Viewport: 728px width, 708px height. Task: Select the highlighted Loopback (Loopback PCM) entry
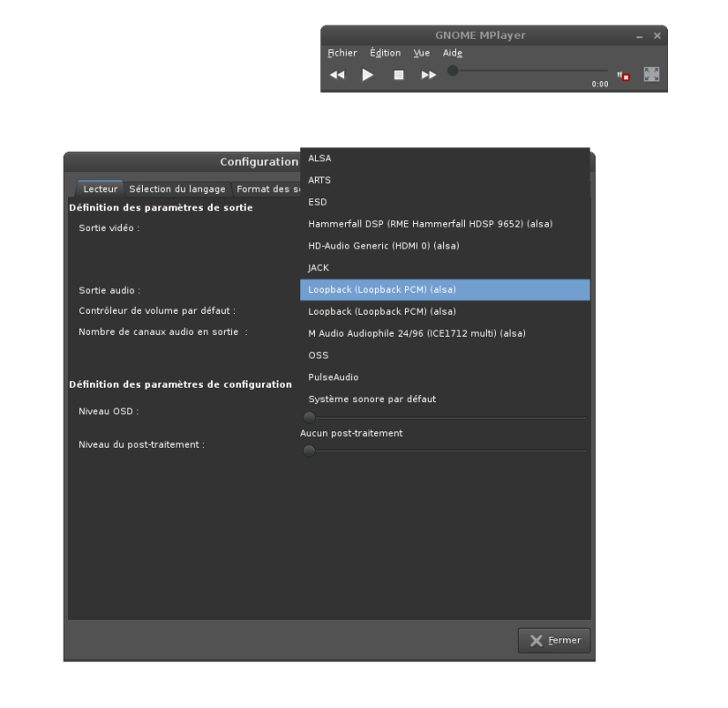pyautogui.click(x=445, y=289)
